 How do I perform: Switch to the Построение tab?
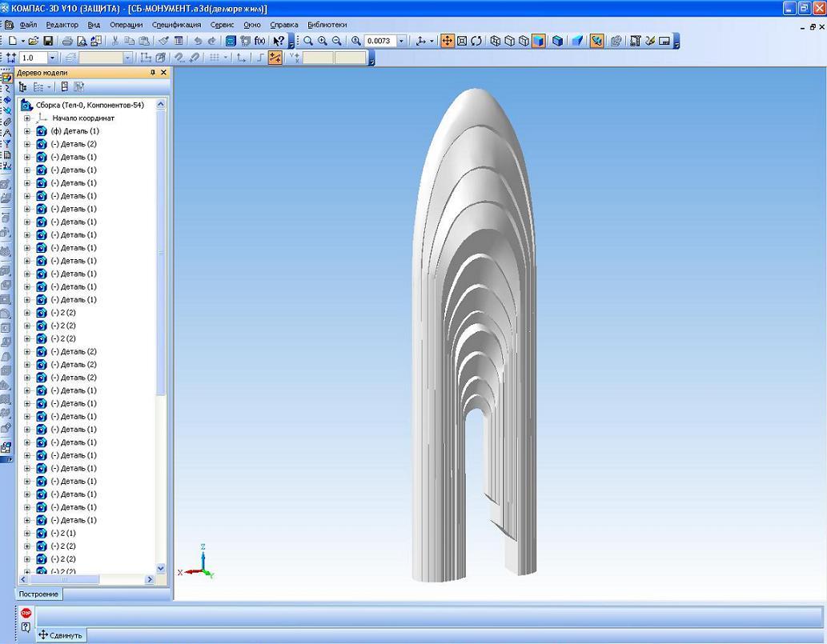point(39,594)
